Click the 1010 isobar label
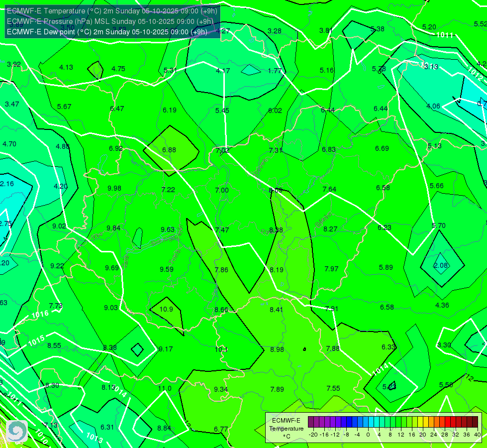Image resolution: width=487 pixels, height=448 pixels. 41,437
